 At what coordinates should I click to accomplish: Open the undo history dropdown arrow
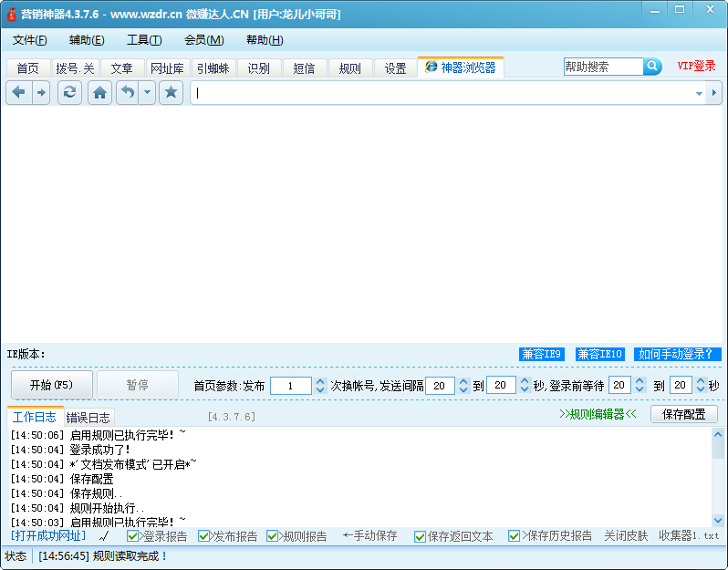point(147,92)
